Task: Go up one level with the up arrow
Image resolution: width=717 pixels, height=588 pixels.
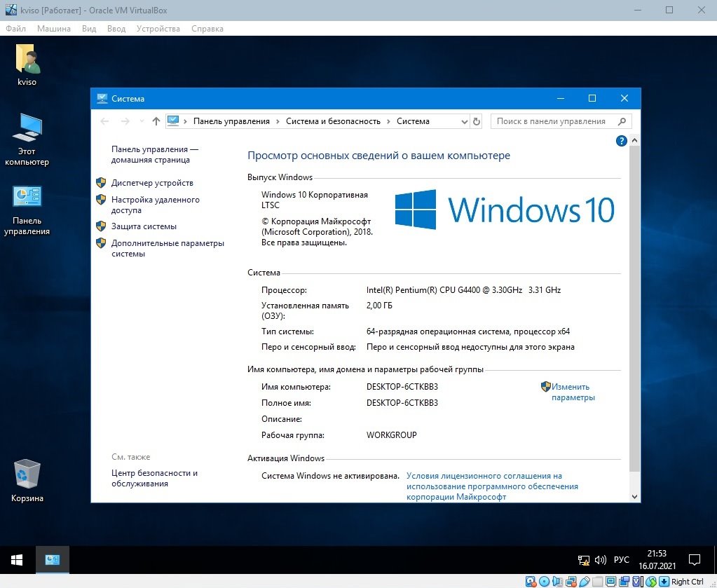Action: coord(156,122)
